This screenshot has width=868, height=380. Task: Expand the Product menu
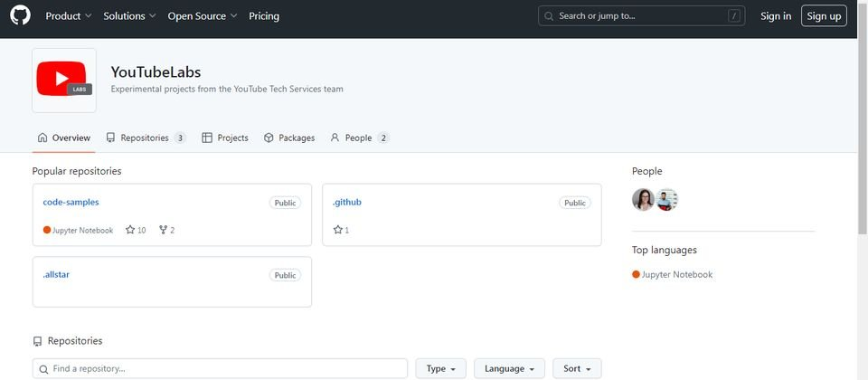(68, 16)
